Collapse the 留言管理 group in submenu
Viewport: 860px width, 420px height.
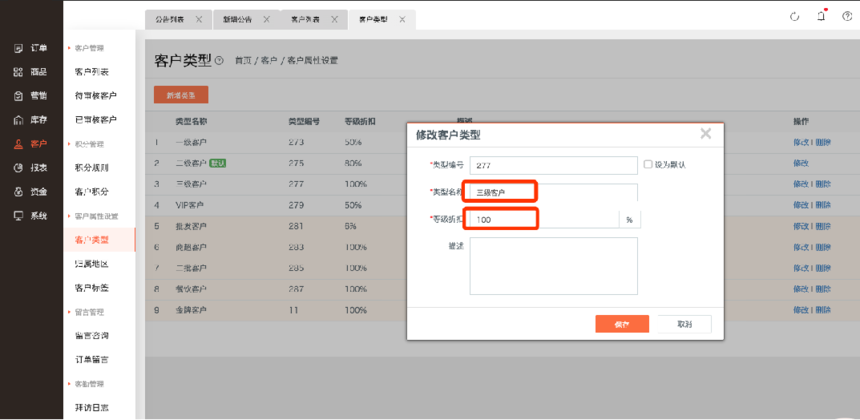(69, 312)
